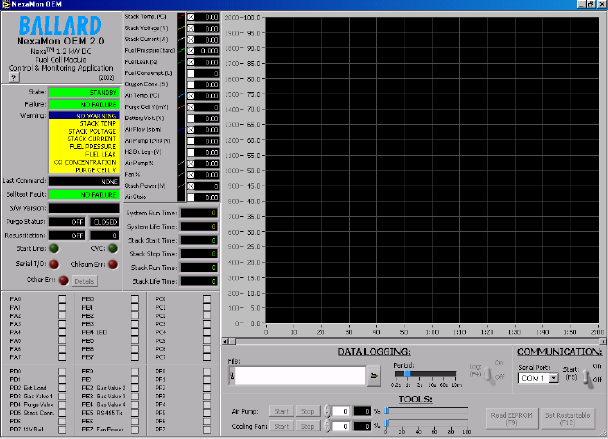The height and width of the screenshot is (439, 608).
Task: Click the Air Pump percentage slider
Action: point(427,410)
